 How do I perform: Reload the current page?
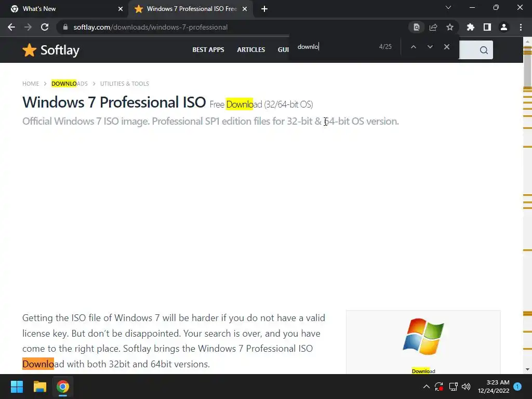click(x=45, y=27)
